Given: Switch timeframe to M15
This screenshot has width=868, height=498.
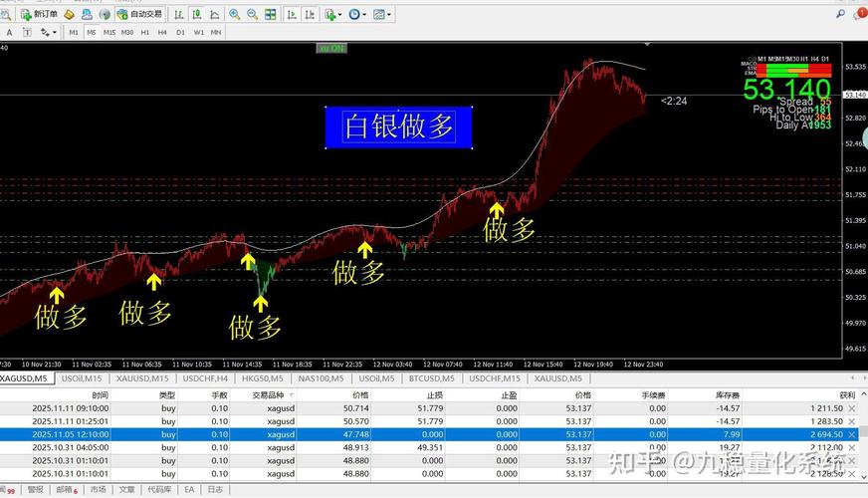Looking at the screenshot, I should click(109, 33).
